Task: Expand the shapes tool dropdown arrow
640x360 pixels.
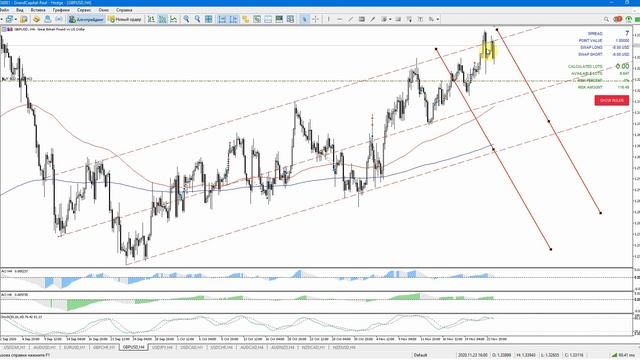Action: pos(390,19)
